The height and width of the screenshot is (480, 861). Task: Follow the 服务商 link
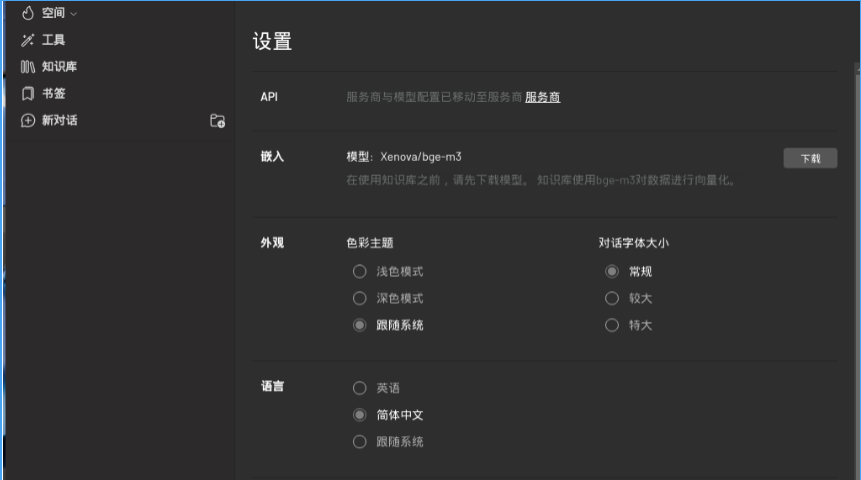point(542,97)
